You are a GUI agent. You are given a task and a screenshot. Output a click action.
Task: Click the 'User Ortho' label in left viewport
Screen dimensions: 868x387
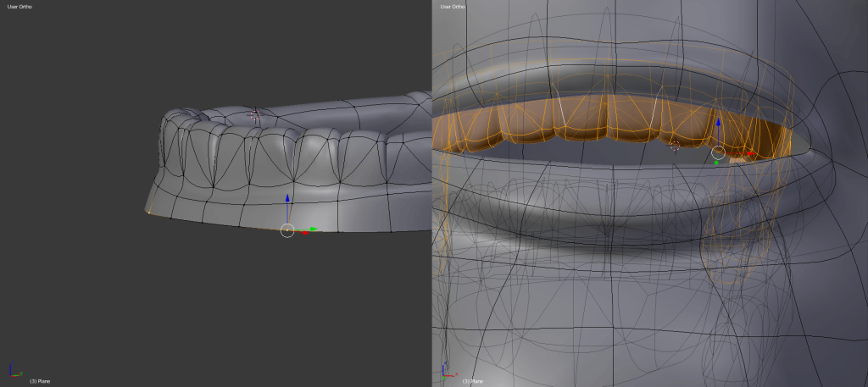[x=19, y=7]
